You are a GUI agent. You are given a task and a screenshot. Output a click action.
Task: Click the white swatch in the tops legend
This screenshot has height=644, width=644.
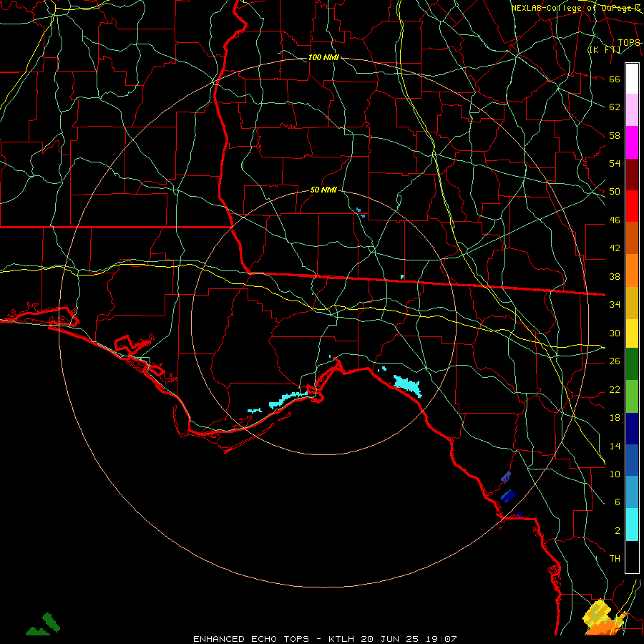click(632, 79)
